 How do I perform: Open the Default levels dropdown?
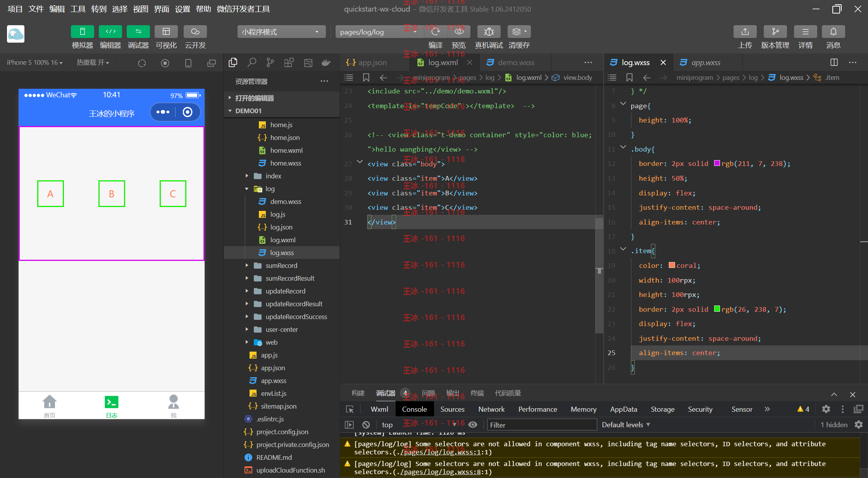click(626, 425)
